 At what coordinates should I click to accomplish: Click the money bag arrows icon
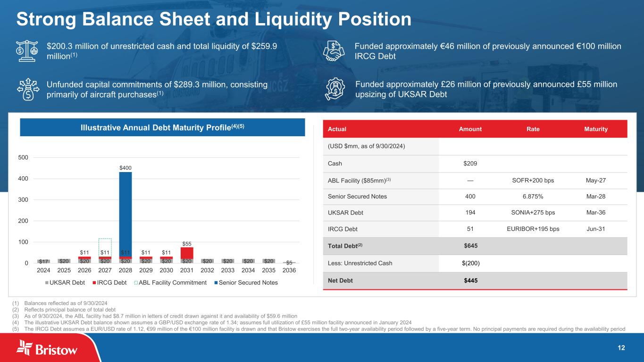tap(28, 89)
